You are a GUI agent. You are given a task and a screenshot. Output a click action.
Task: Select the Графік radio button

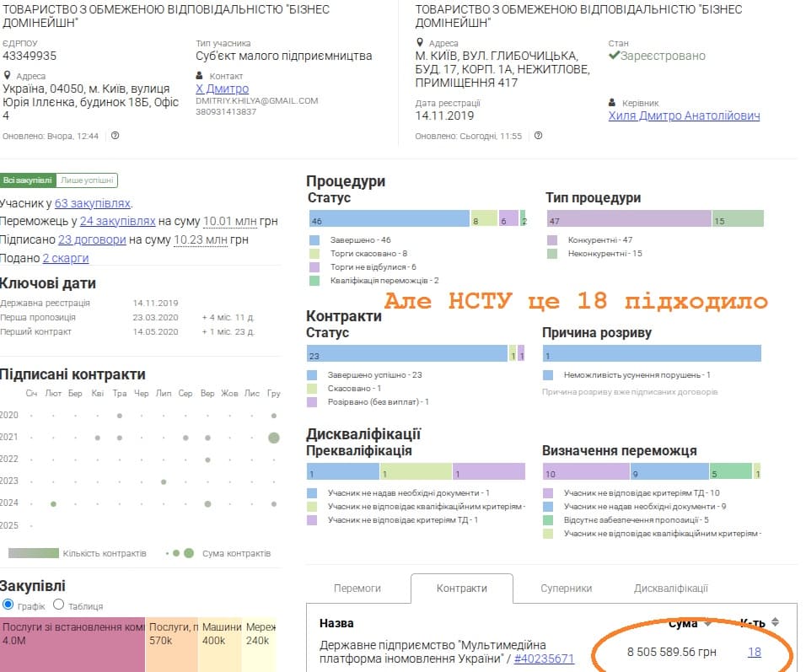click(8, 605)
